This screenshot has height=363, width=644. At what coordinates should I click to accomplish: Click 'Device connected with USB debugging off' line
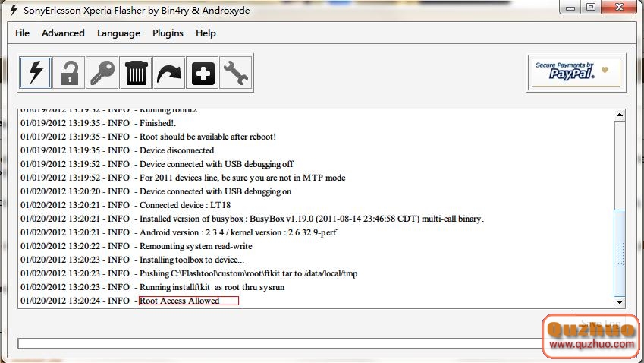157,164
